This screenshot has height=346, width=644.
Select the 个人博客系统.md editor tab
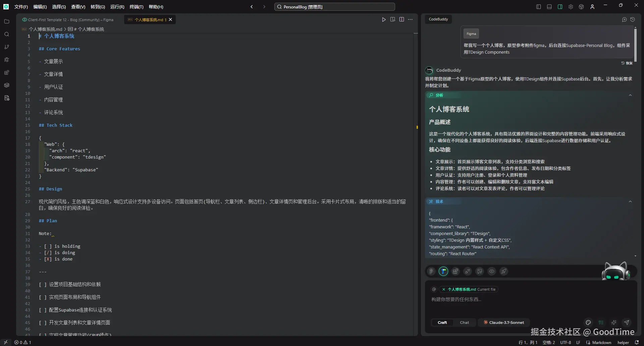click(148, 19)
